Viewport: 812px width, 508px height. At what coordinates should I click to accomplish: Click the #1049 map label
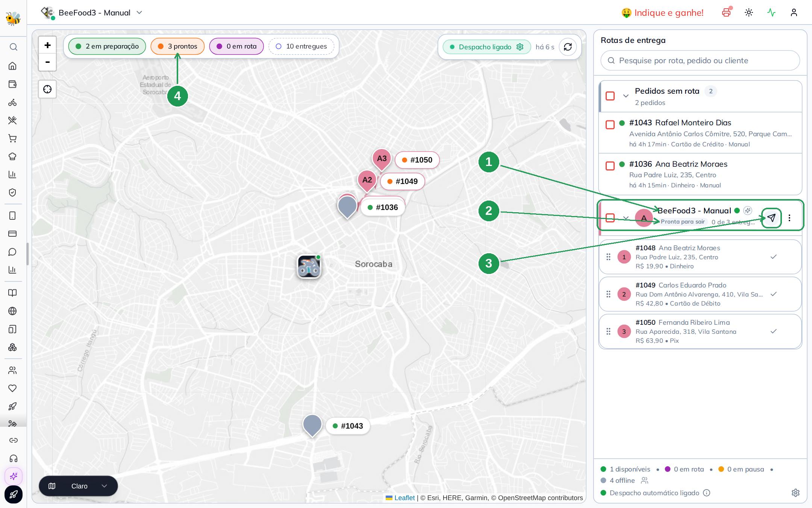pyautogui.click(x=403, y=181)
